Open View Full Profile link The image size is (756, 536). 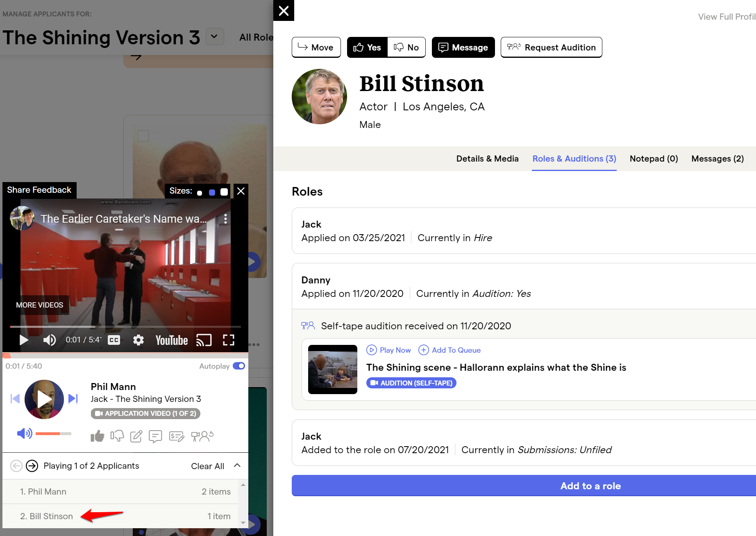coord(727,17)
